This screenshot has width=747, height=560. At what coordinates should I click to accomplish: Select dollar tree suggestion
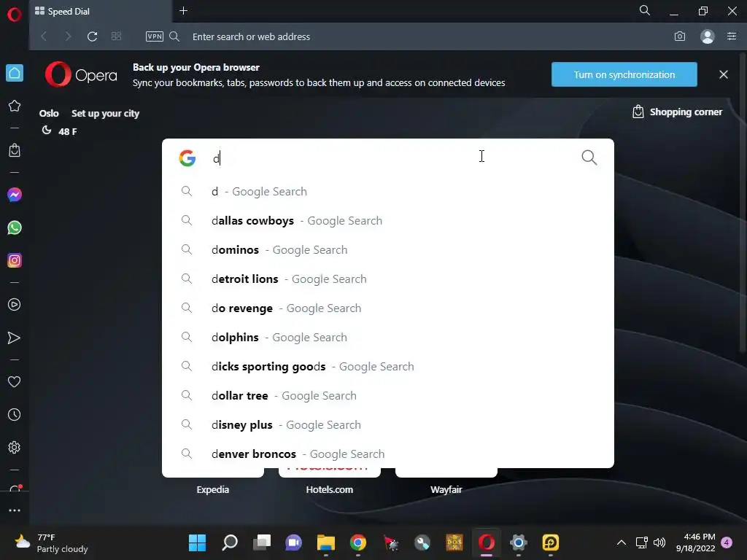[x=388, y=396]
